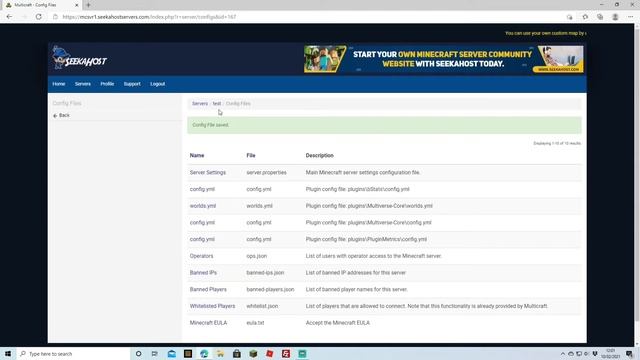Image resolution: width=640 pixels, height=360 pixels.
Task: Open the worlds.yml config link
Action: pos(203,206)
